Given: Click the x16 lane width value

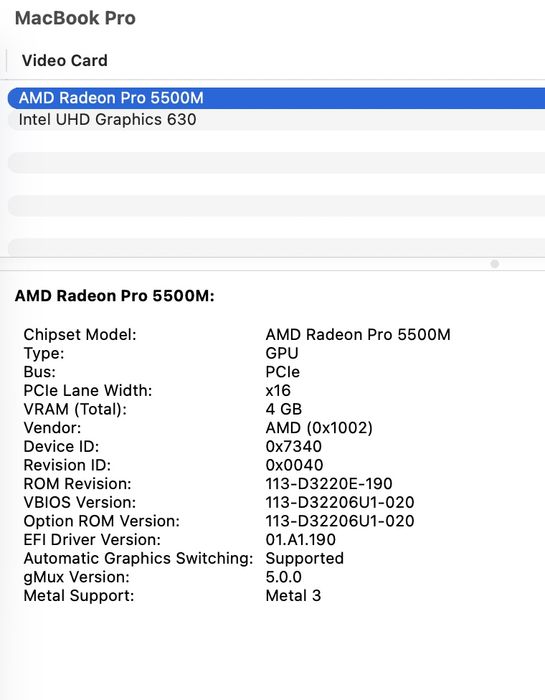Looking at the screenshot, I should pyautogui.click(x=278, y=391).
